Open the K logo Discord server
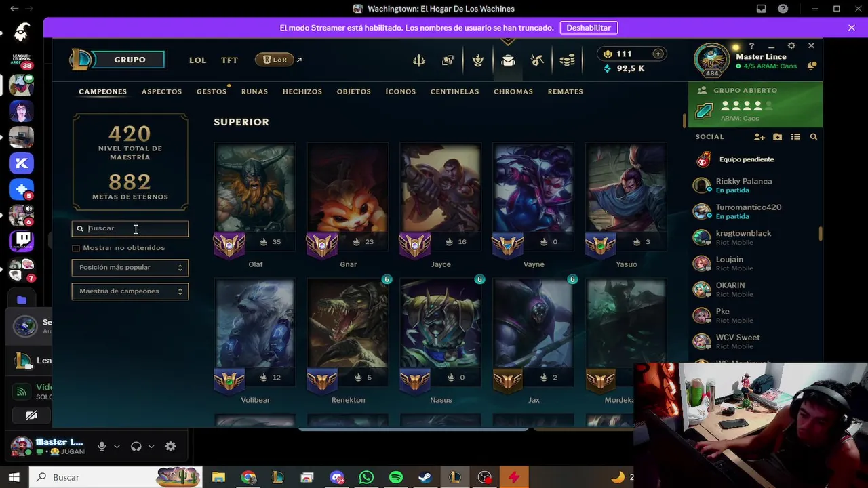 point(21,163)
